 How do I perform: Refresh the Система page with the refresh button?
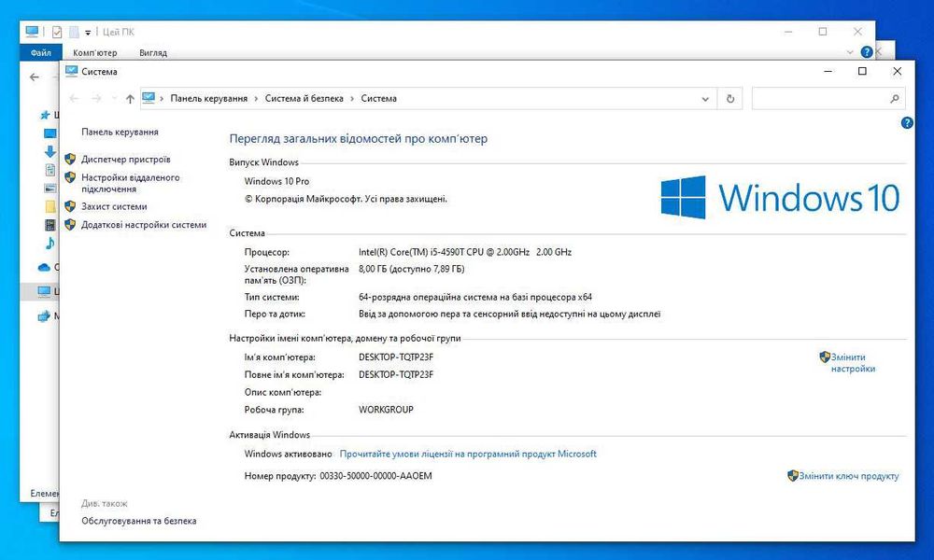click(730, 99)
